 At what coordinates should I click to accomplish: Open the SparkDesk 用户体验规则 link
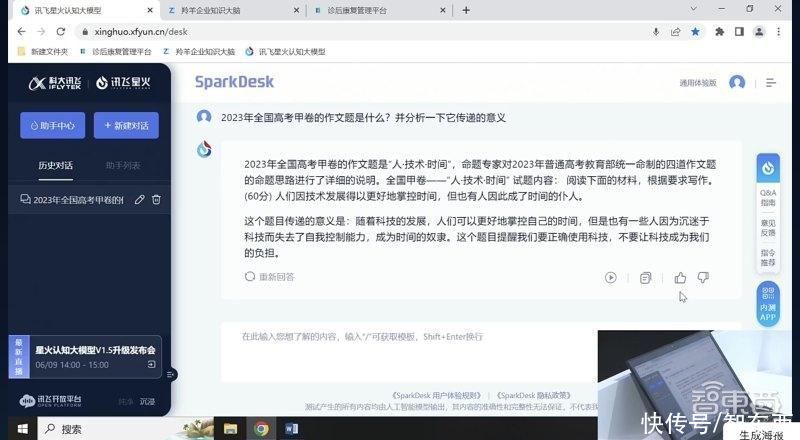(x=436, y=395)
